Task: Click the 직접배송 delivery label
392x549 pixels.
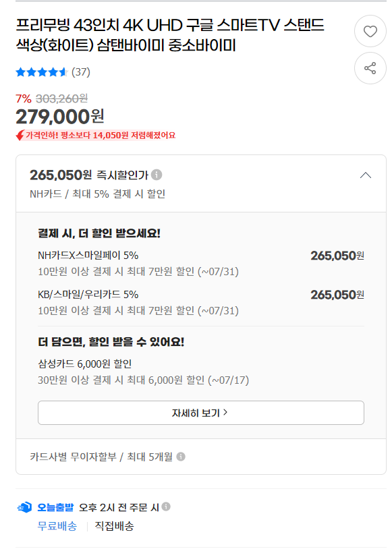Action: click(114, 526)
